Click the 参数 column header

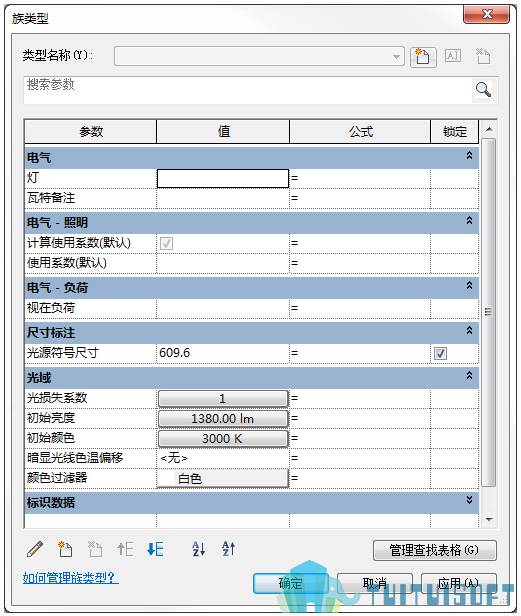(x=91, y=132)
